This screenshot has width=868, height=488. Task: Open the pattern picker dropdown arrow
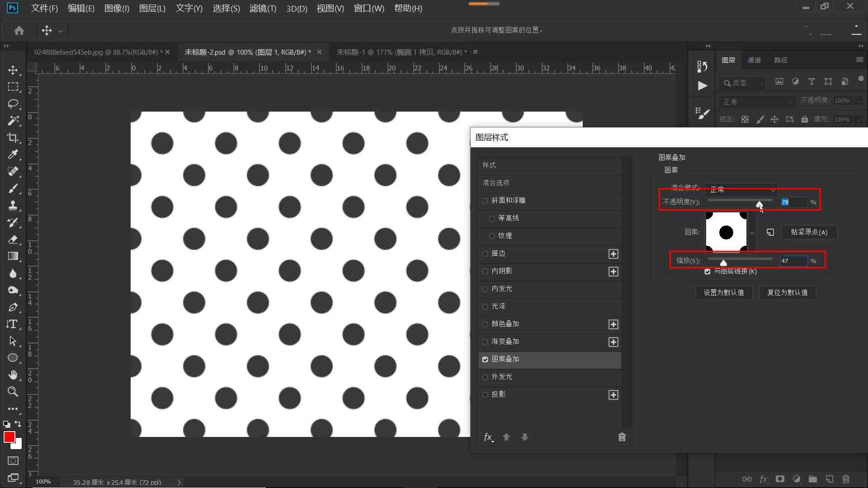[x=752, y=233]
